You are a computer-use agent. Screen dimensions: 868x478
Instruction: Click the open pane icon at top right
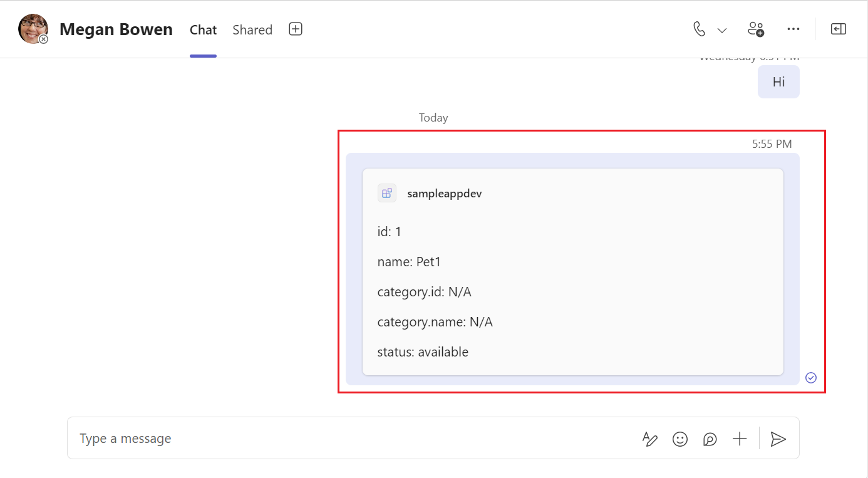click(x=839, y=29)
